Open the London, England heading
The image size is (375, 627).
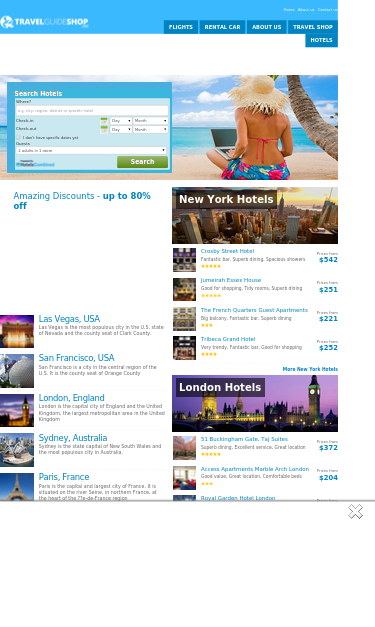pyautogui.click(x=72, y=397)
